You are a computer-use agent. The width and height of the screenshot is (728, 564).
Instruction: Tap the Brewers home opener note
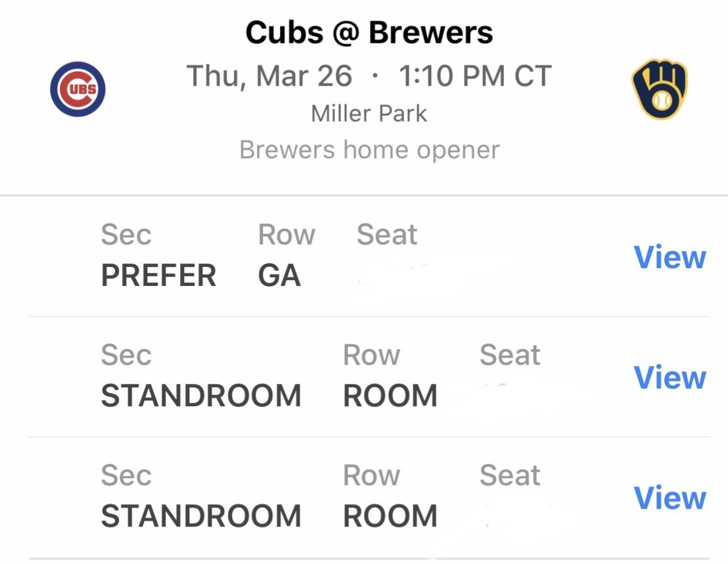(369, 150)
